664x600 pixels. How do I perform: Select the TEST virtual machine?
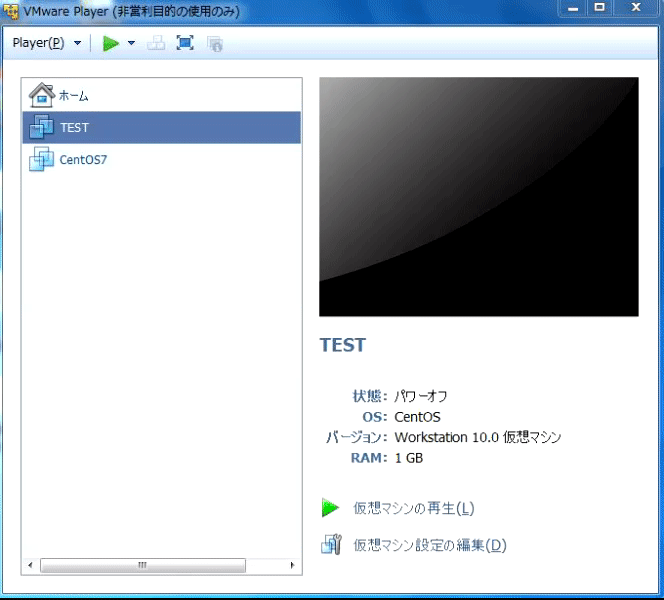(x=162, y=127)
